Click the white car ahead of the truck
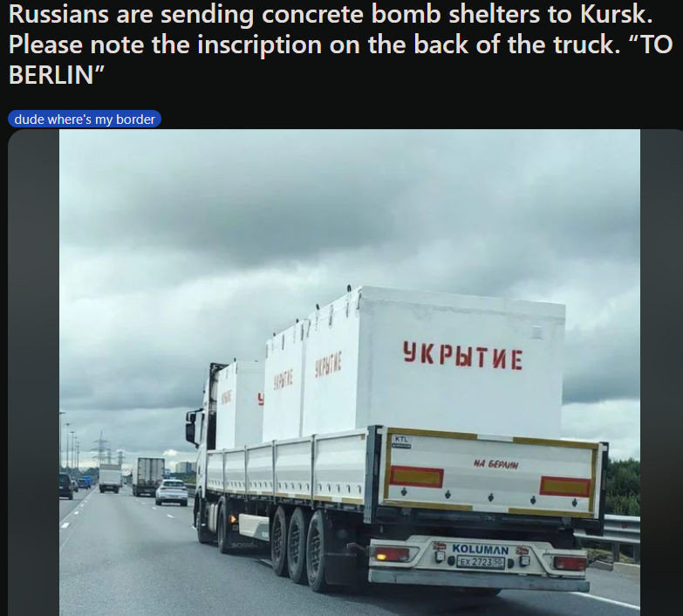Image resolution: width=683 pixels, height=616 pixels. pos(172,492)
